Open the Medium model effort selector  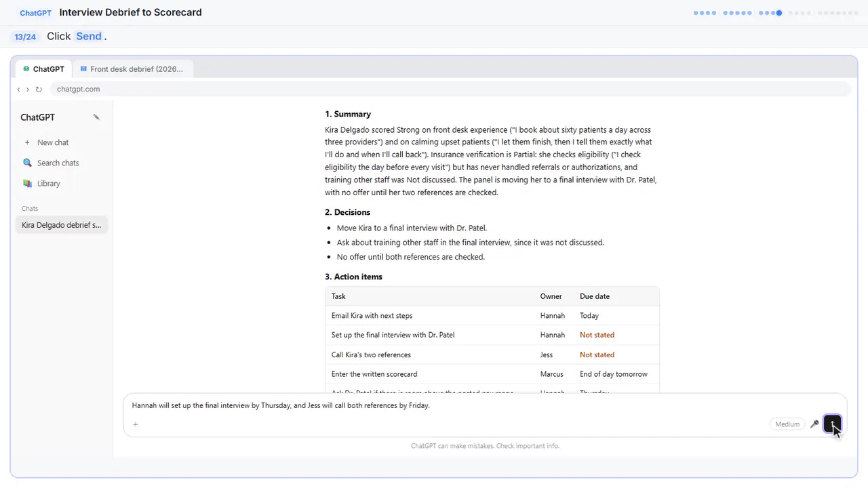click(787, 424)
